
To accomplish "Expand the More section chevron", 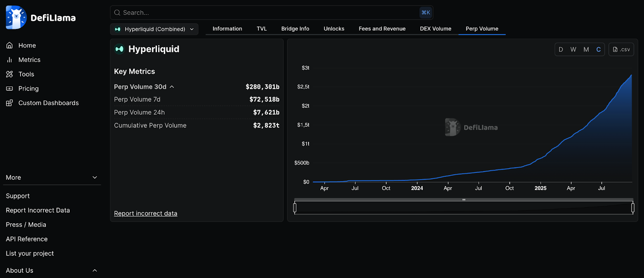I will point(95,177).
